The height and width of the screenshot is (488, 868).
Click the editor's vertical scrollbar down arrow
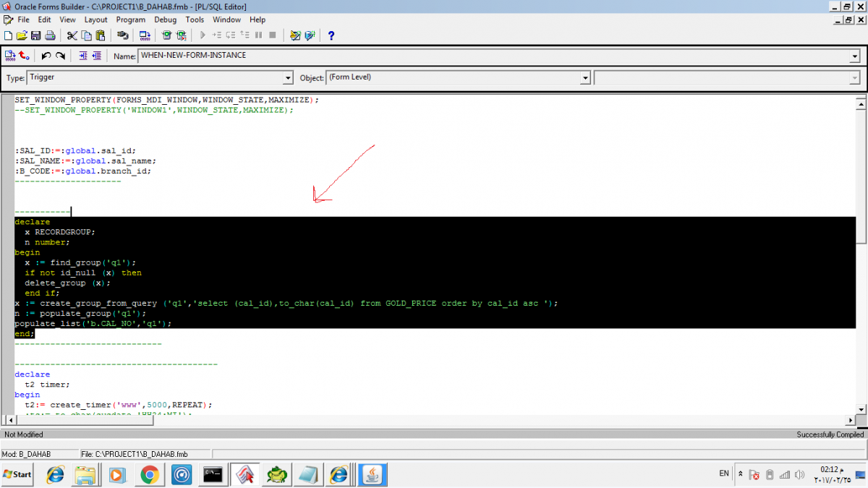point(861,409)
